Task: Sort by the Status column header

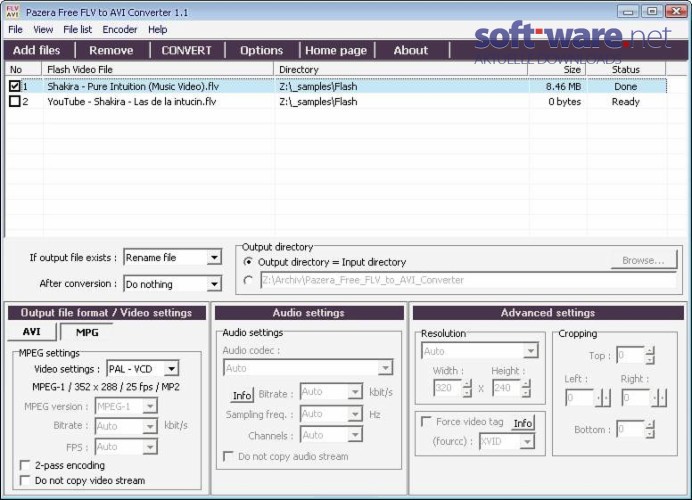Action: click(x=626, y=69)
